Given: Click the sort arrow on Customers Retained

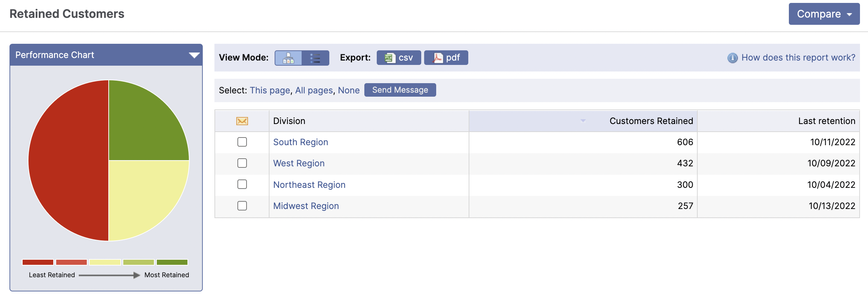Looking at the screenshot, I should [x=583, y=121].
